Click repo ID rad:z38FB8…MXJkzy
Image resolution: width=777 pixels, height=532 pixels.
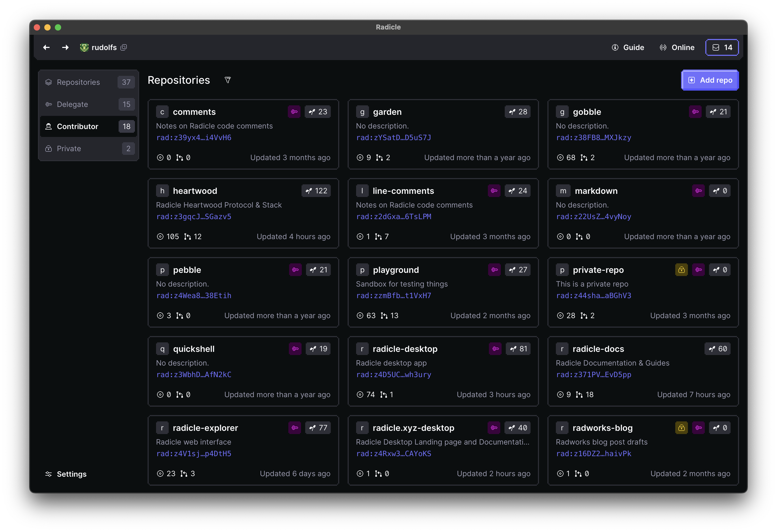pyautogui.click(x=594, y=138)
